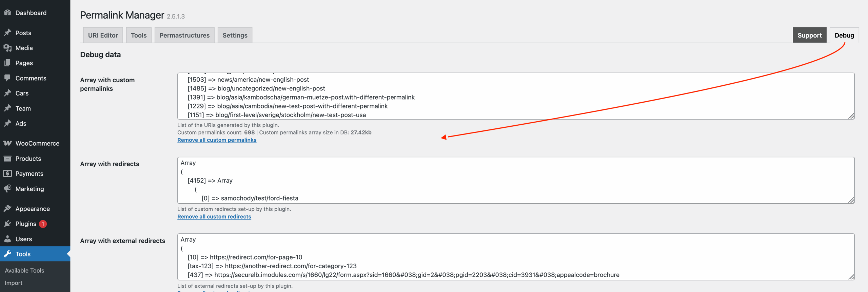This screenshot has width=868, height=292.
Task: Click the Users person icon
Action: 7,239
